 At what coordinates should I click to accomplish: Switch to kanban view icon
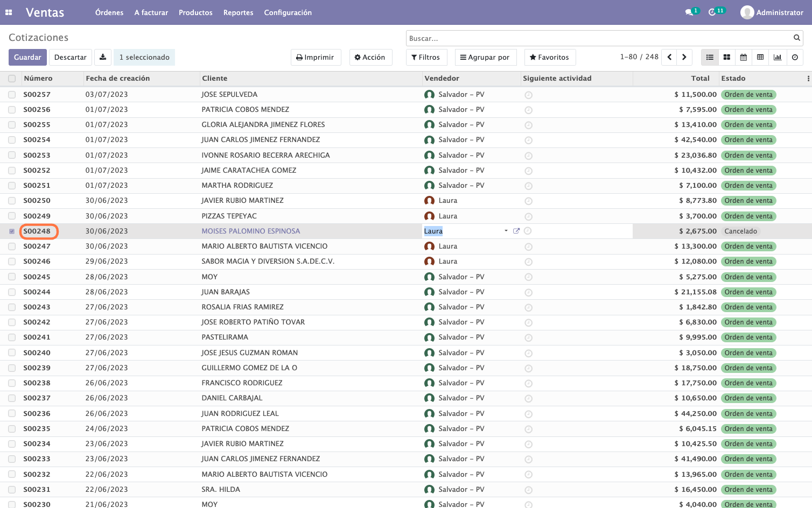(x=726, y=57)
